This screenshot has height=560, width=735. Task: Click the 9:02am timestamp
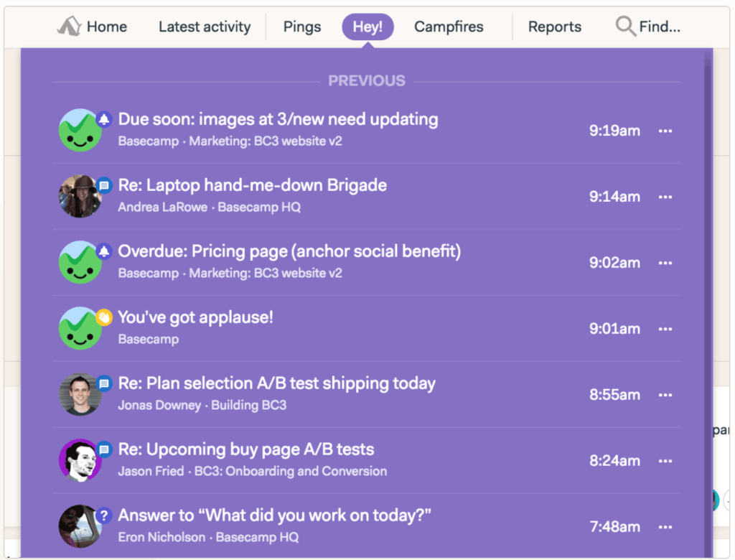[614, 263]
